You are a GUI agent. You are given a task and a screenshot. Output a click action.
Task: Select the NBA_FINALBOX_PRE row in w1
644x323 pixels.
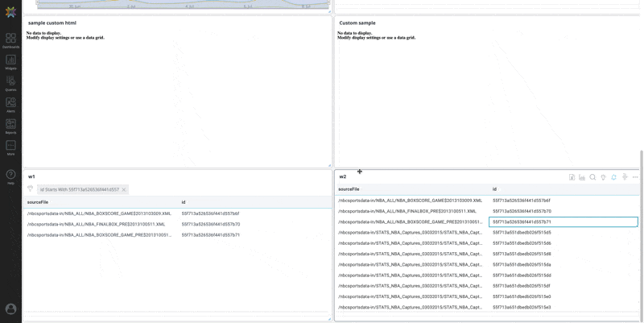click(x=97, y=225)
